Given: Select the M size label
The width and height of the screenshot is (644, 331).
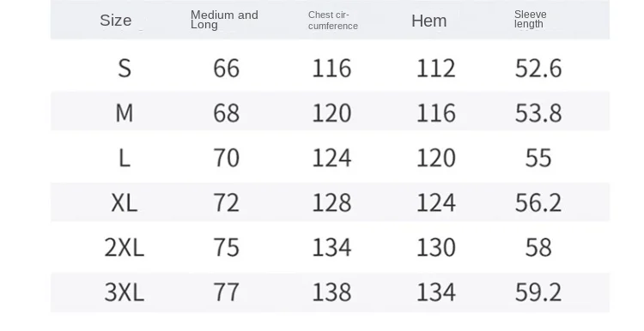Looking at the screenshot, I should 125,113.
